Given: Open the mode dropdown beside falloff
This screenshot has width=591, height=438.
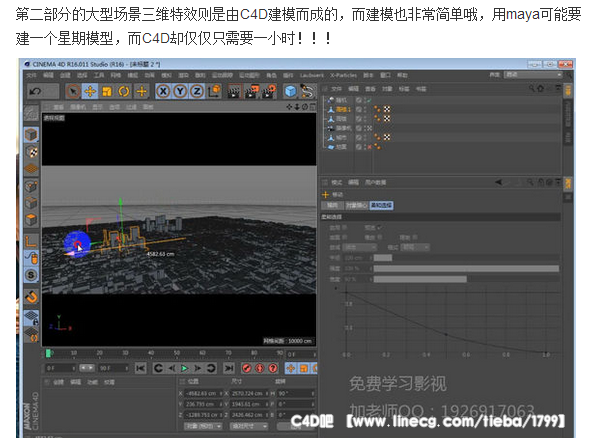Looking at the screenshot, I should coord(415,248).
